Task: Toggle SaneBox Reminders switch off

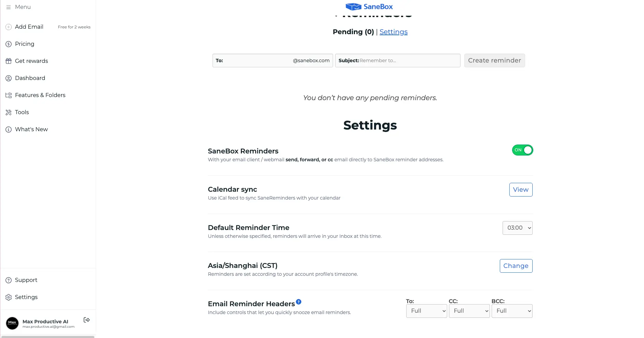Action: tap(522, 150)
